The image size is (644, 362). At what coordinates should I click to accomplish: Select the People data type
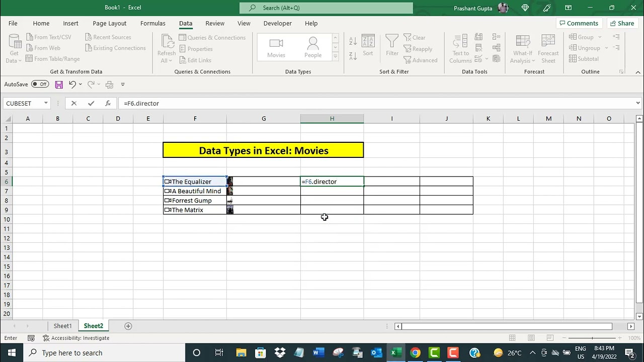click(x=313, y=47)
